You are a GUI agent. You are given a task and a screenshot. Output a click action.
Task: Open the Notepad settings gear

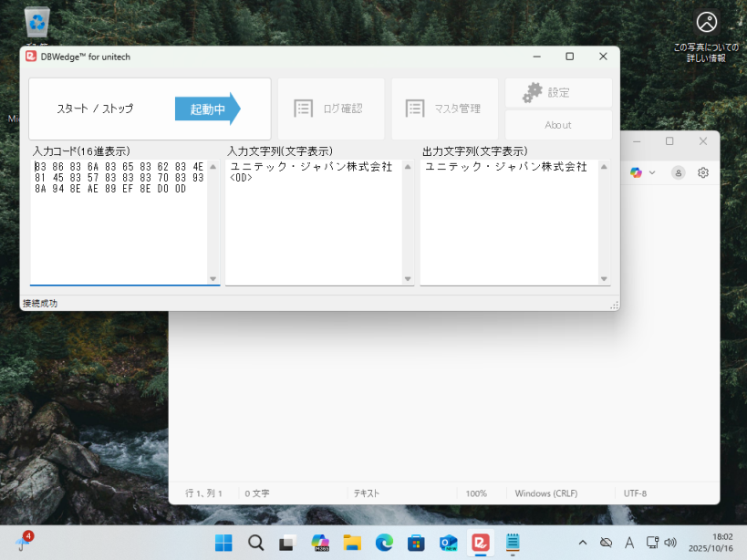[x=703, y=172]
